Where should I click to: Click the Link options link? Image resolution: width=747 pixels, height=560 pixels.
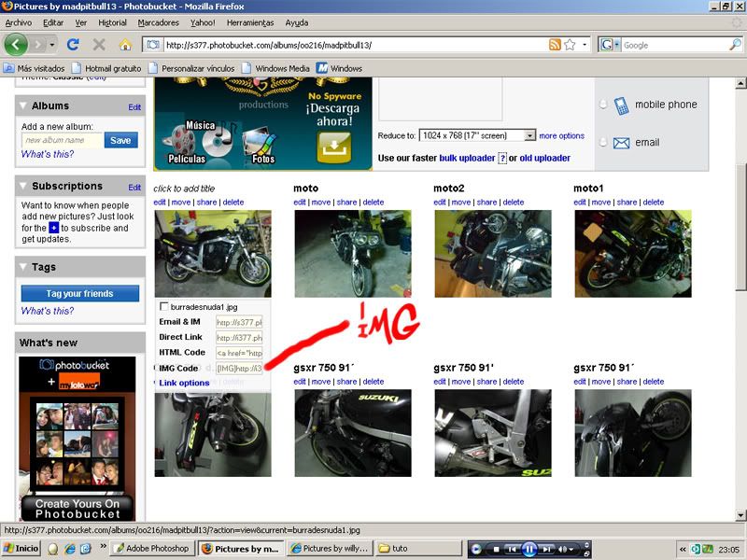(184, 383)
